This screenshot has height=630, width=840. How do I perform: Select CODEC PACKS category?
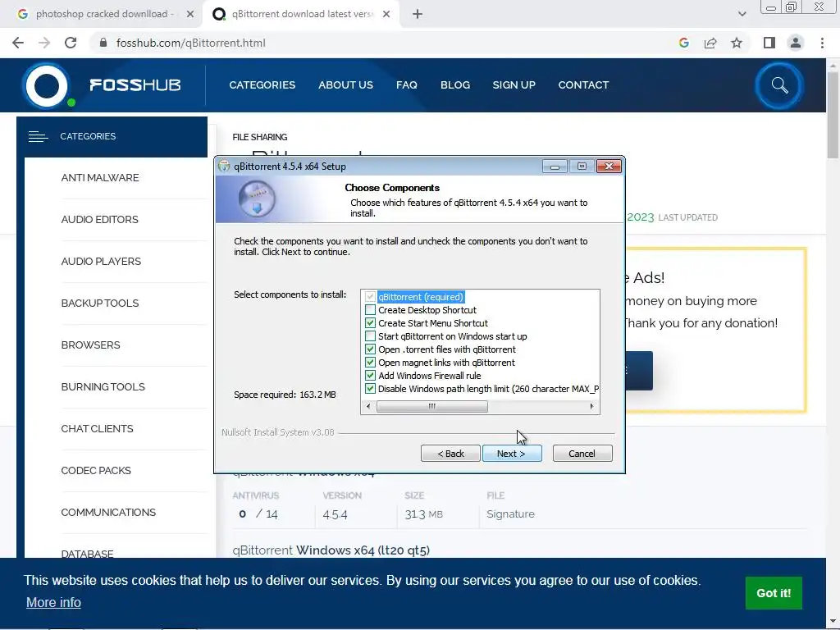click(96, 470)
